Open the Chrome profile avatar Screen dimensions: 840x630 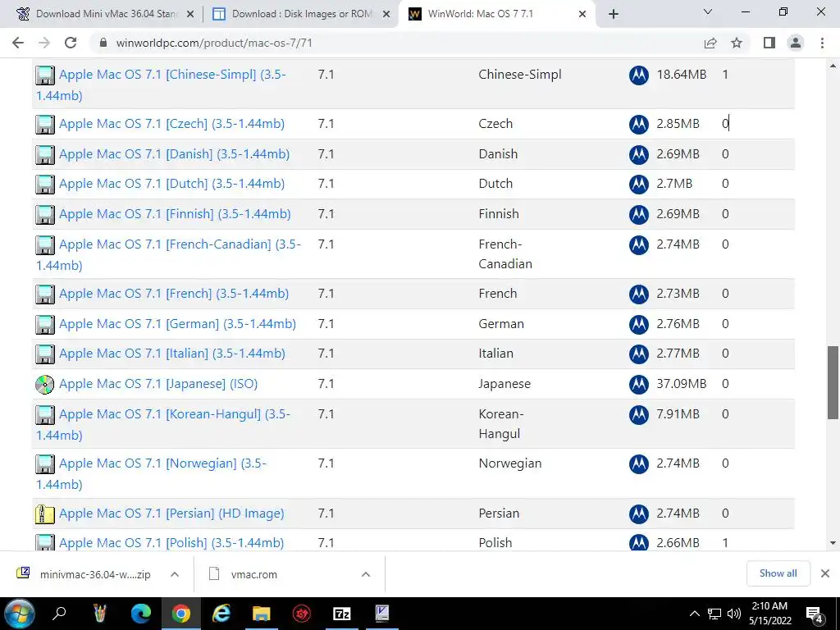[x=796, y=43]
